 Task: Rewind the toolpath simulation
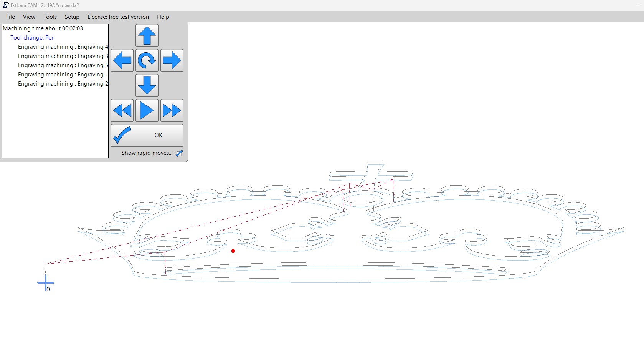122,110
